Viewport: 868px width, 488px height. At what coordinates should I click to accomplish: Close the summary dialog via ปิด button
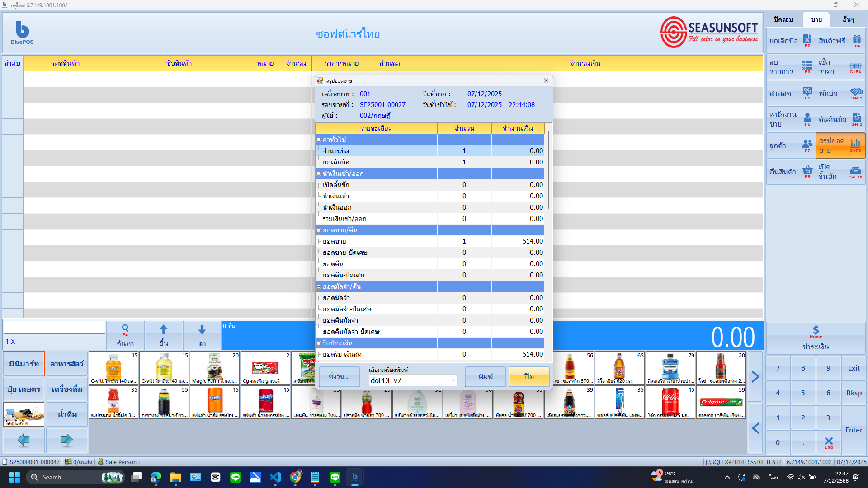click(529, 376)
